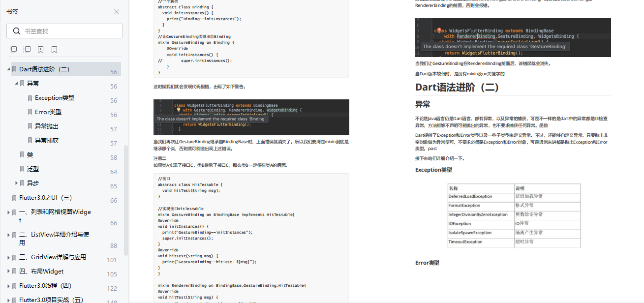Open 三、GridView详解与应用 bookmark
The image size is (644, 303).
coord(53,257)
